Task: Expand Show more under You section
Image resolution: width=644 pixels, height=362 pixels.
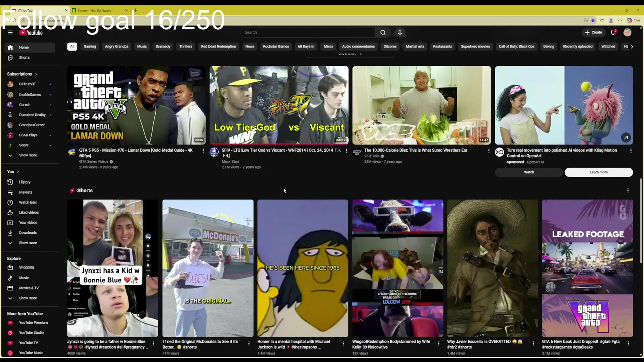Action: [30, 243]
